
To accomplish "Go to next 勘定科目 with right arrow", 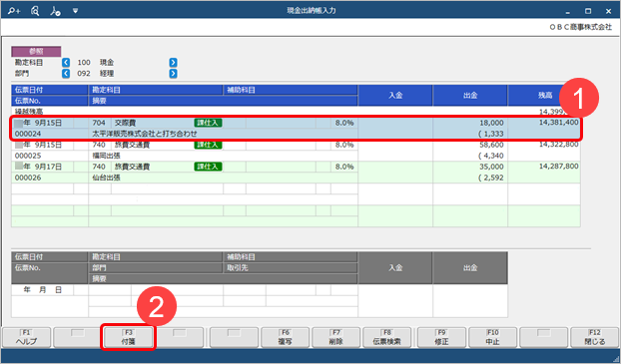I will click(x=173, y=63).
